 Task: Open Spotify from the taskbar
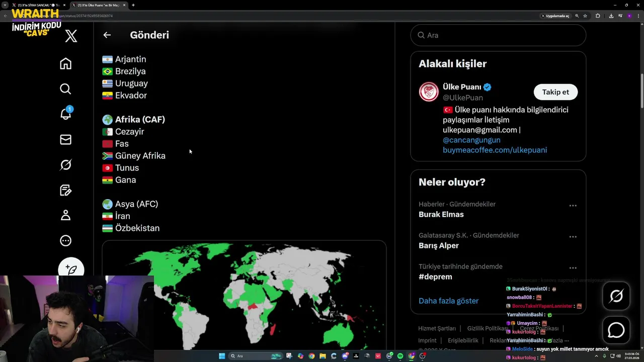400,356
